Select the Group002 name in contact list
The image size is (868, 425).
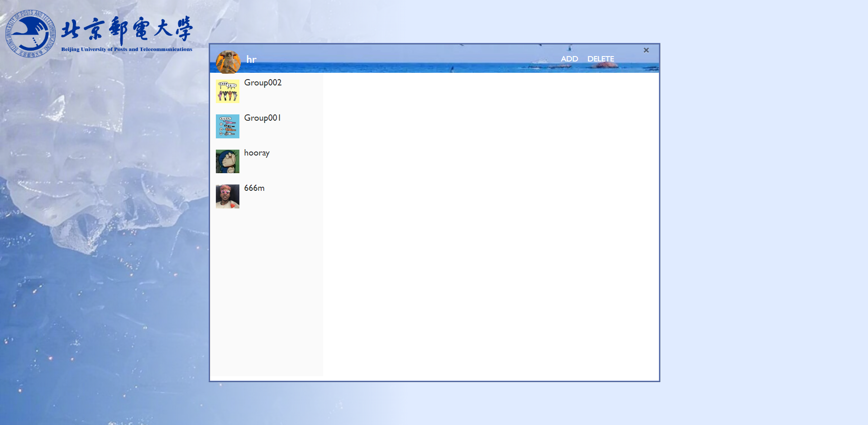(x=262, y=83)
